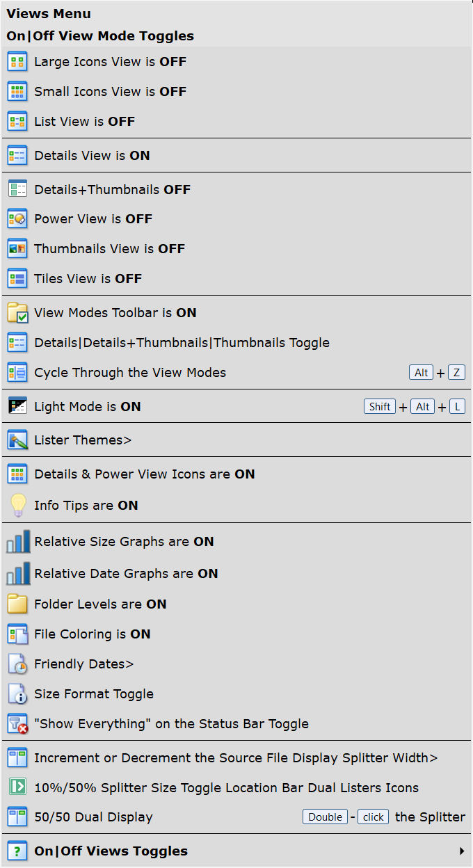Open the Friendly Dates submenu
Viewport: 473px width, 868px height.
tap(236, 664)
